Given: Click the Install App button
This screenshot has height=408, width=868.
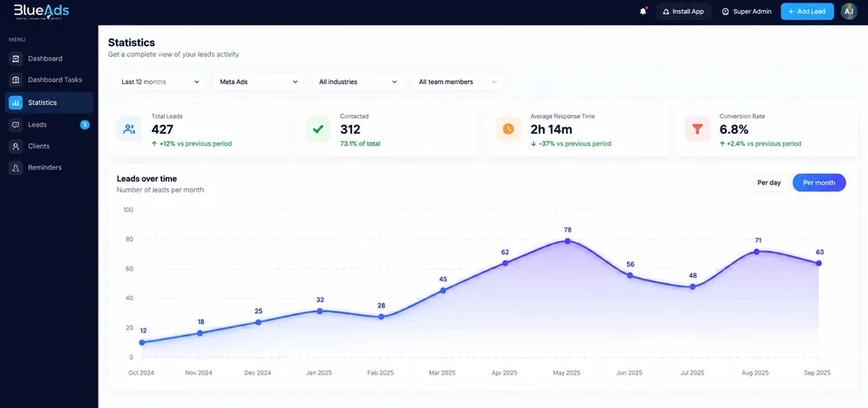Looking at the screenshot, I should (x=683, y=11).
